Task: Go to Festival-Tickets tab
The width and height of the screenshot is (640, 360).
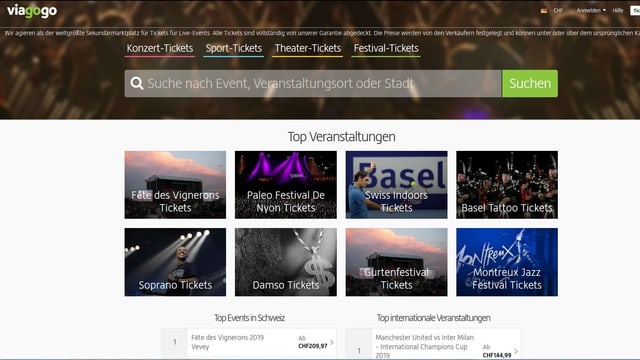Action: [386, 49]
